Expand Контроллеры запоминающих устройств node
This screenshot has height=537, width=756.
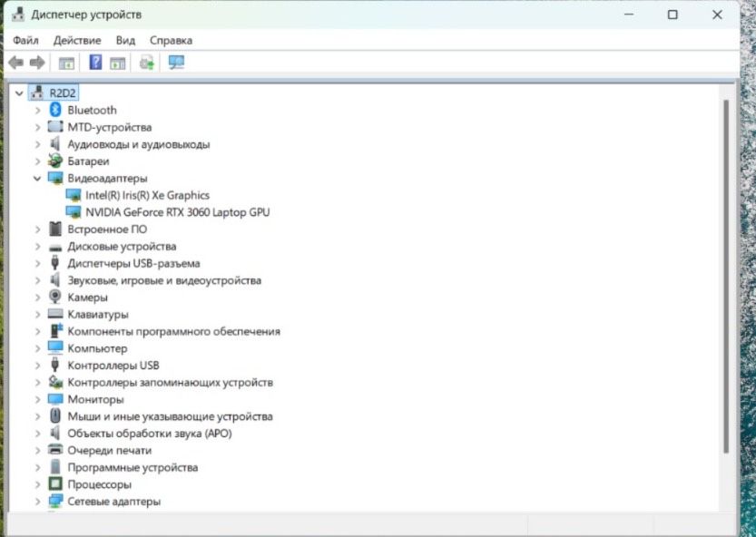pos(37,382)
